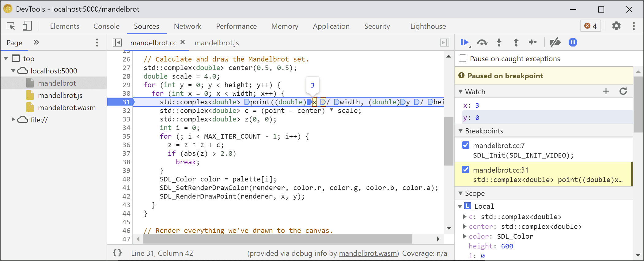Viewport: 644px width, 261px height.
Task: Click the Step out of function arrow
Action: tap(516, 43)
